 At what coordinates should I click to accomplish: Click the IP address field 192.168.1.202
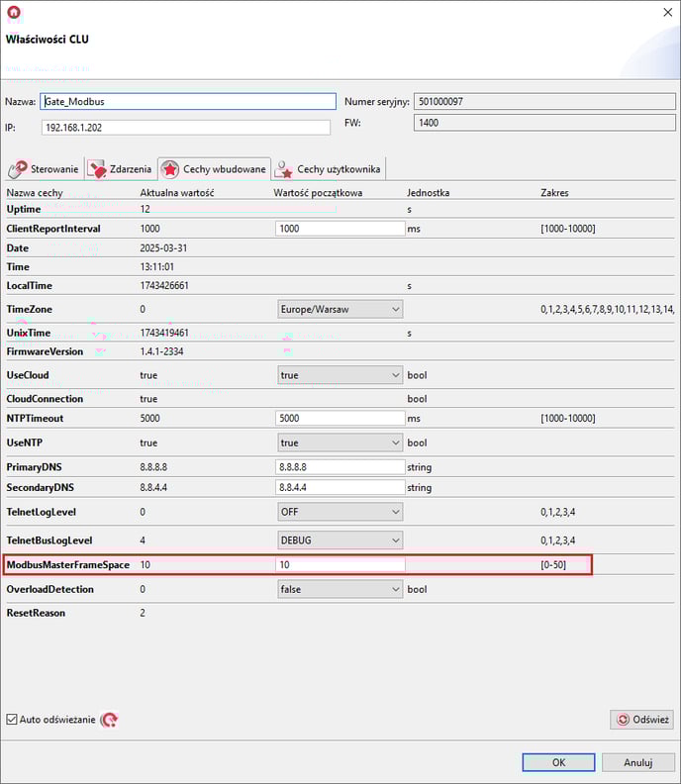tap(186, 128)
